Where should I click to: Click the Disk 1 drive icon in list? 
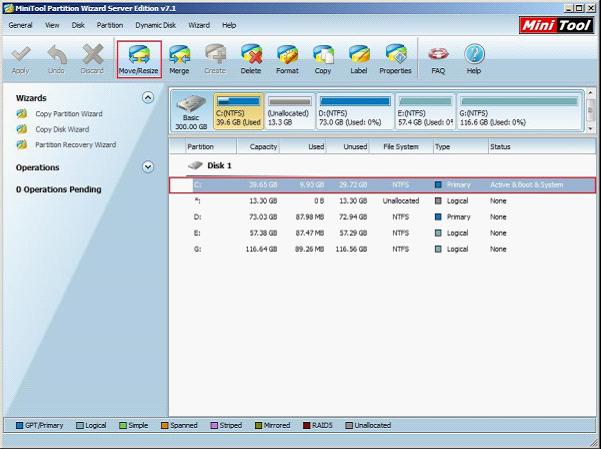tap(195, 165)
